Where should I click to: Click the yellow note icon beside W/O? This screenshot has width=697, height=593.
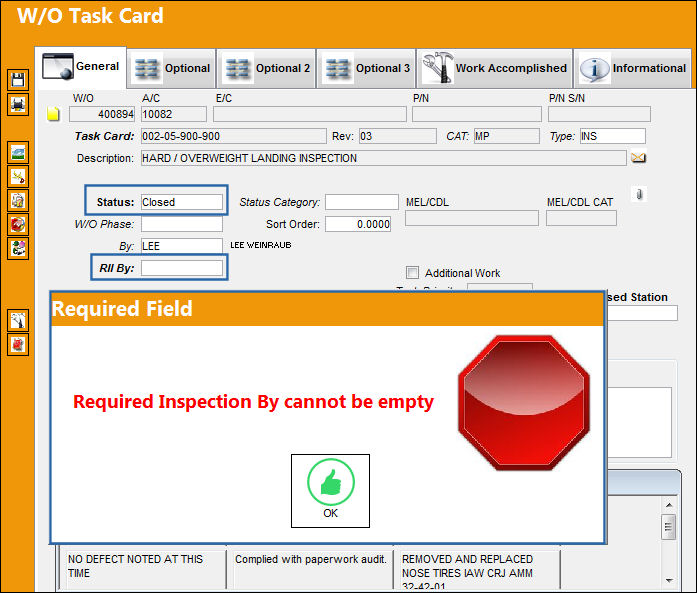(x=53, y=114)
